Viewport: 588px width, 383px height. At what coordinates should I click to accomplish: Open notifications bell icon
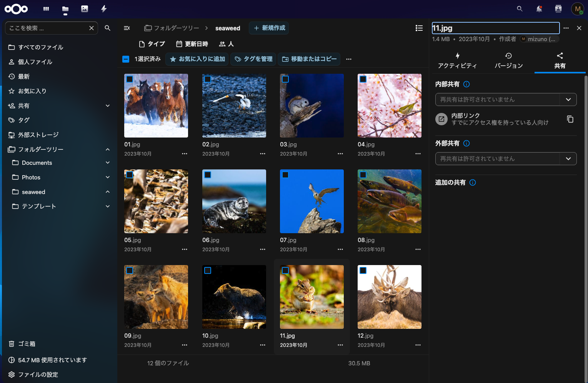click(539, 9)
